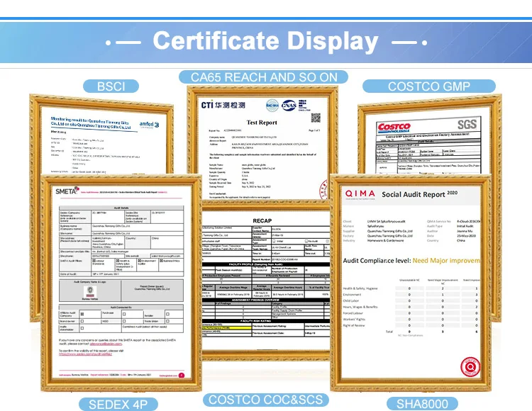Click the CTI logo on Test Report

point(223,105)
